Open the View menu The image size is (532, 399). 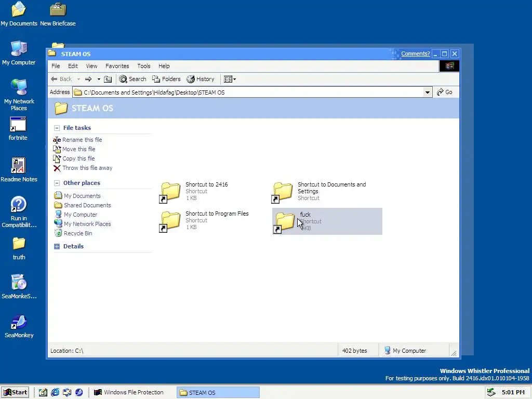(x=91, y=66)
